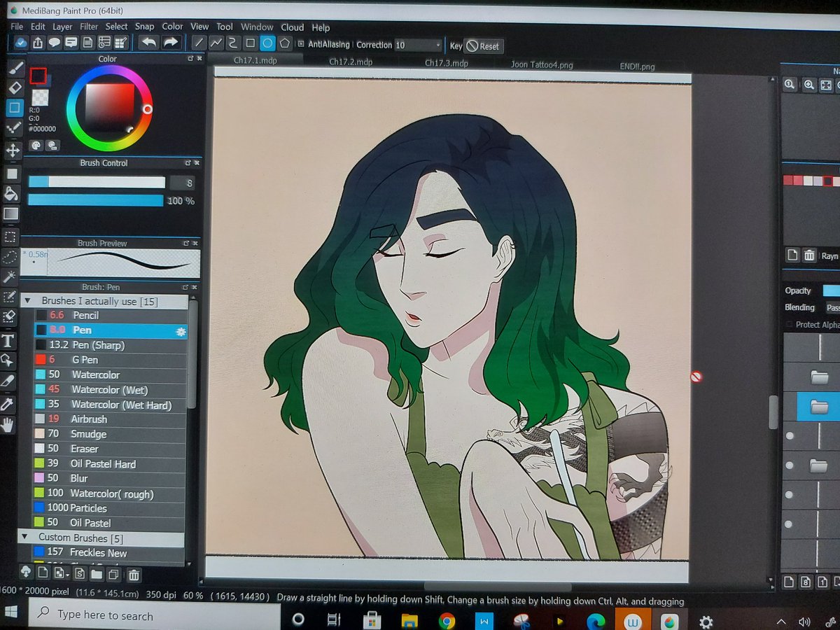Select the rectangular Select tool

10,237
